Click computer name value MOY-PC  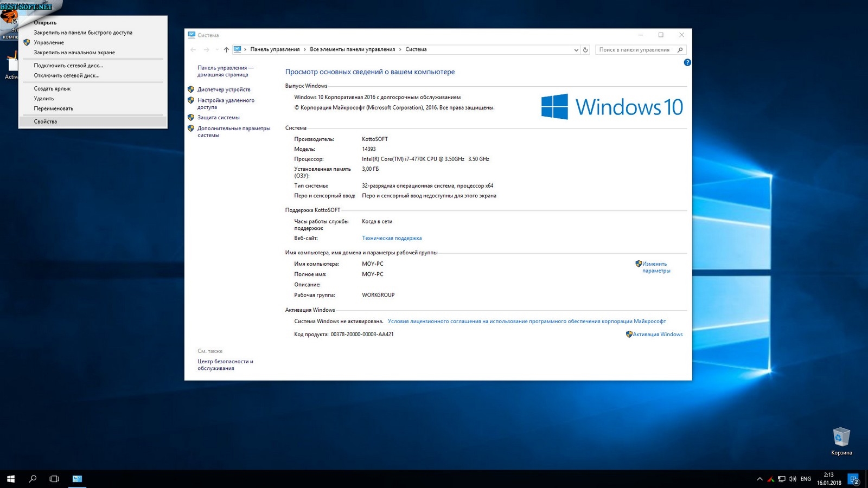pyautogui.click(x=372, y=264)
